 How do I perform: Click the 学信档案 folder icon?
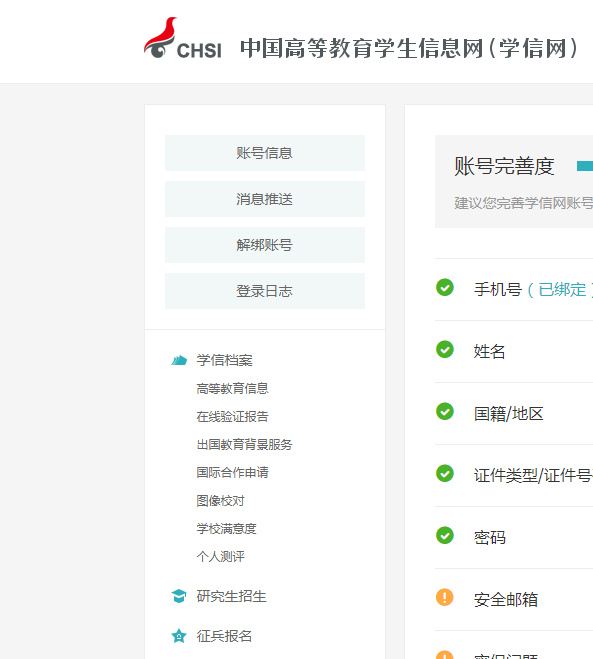179,360
